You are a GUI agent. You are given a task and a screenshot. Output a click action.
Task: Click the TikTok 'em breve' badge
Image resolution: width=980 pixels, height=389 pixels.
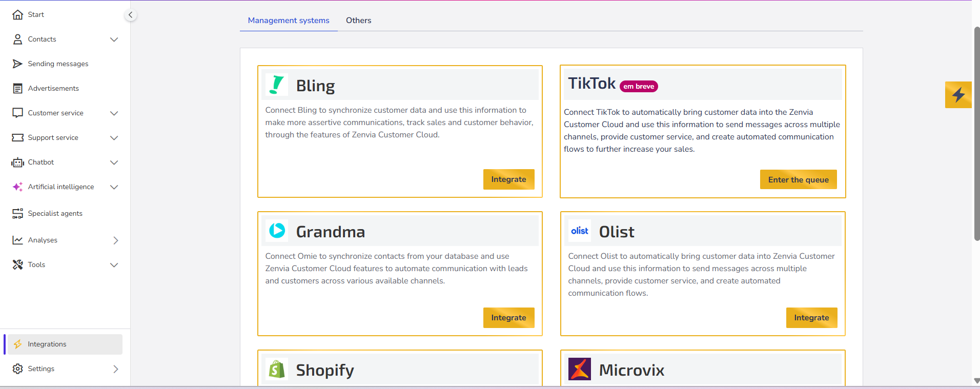639,86
